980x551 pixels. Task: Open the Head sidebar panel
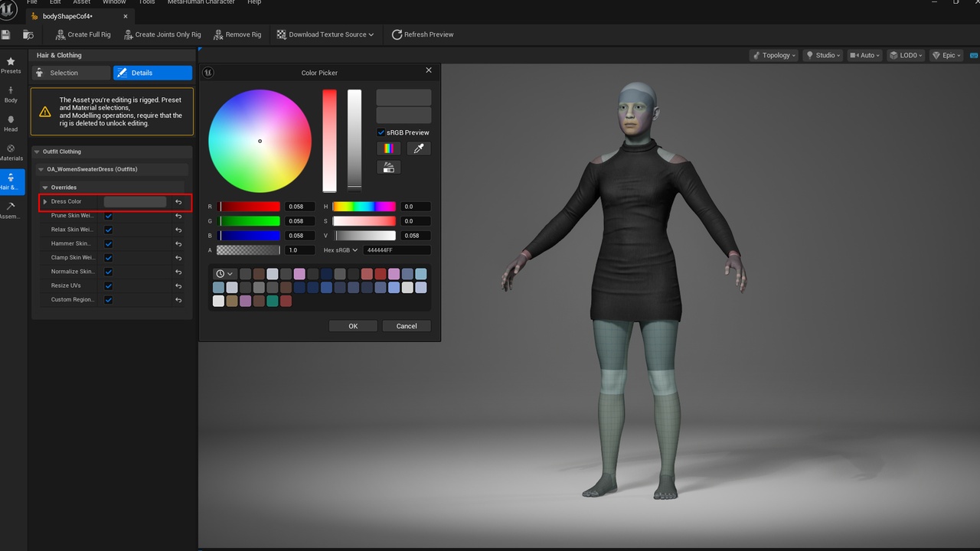(11, 123)
